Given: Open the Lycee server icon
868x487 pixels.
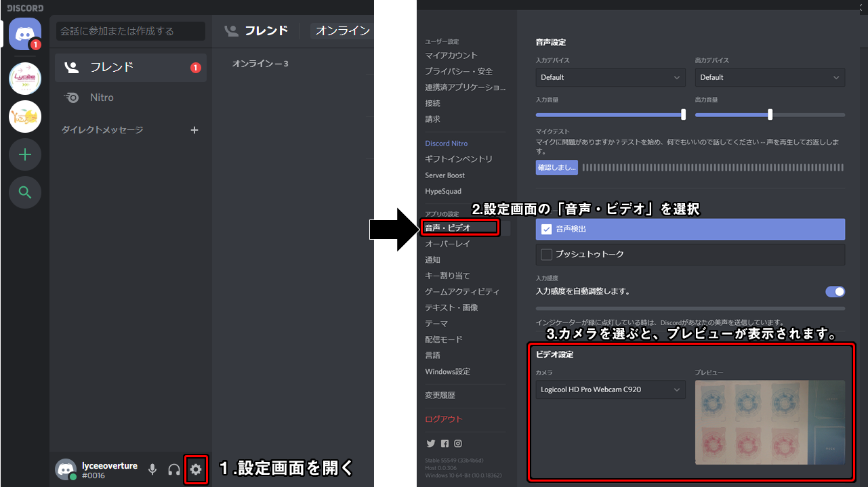Looking at the screenshot, I should (25, 79).
